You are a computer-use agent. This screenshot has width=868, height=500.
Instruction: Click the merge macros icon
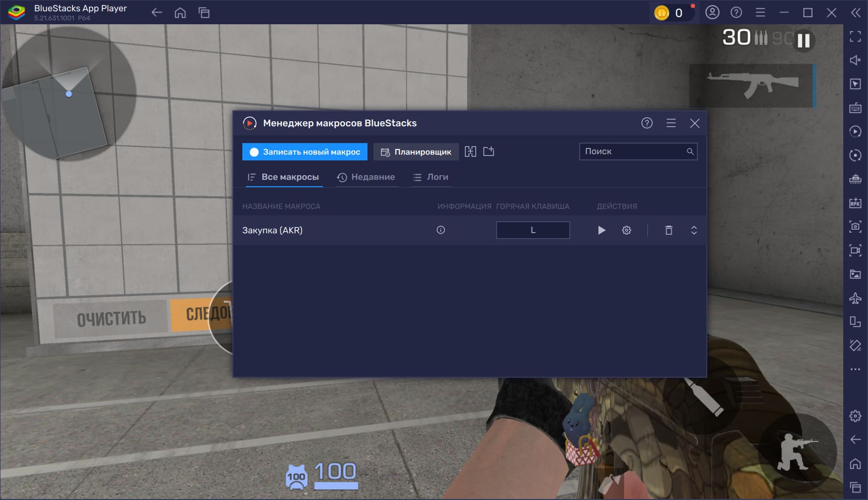pyautogui.click(x=470, y=151)
